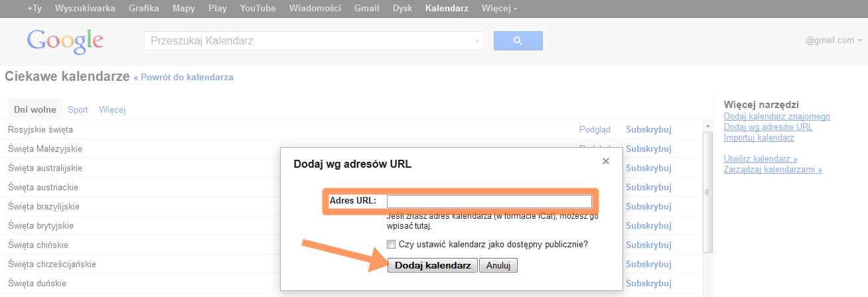The image size is (868, 297).
Task: Expand the Więcej menu in top bar
Action: [500, 9]
